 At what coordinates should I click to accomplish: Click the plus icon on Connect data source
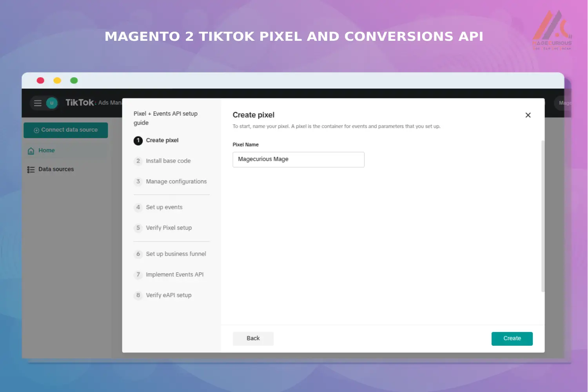pyautogui.click(x=36, y=130)
